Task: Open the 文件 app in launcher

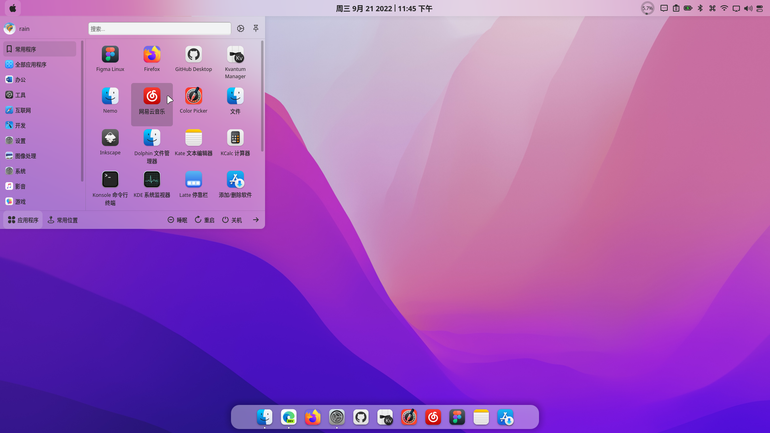Action: tap(235, 100)
